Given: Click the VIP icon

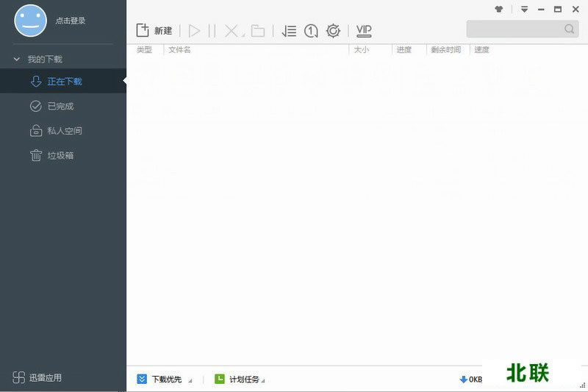Looking at the screenshot, I should click(364, 31).
